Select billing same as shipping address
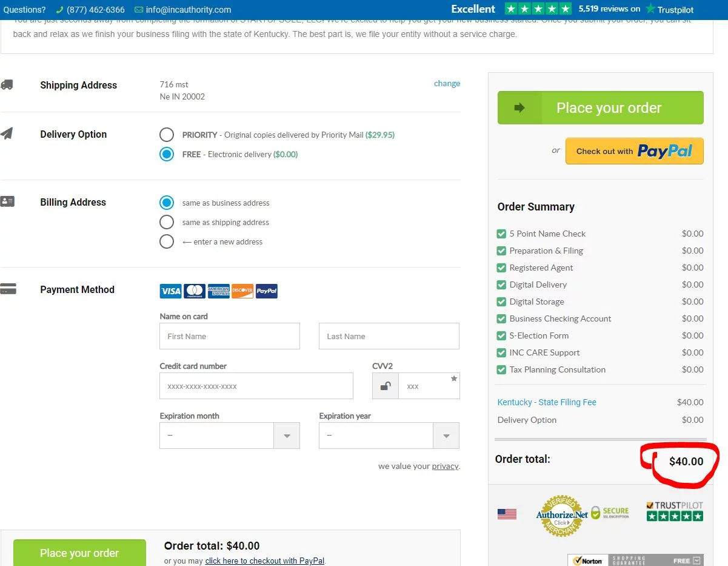The height and width of the screenshot is (566, 728). [x=167, y=222]
